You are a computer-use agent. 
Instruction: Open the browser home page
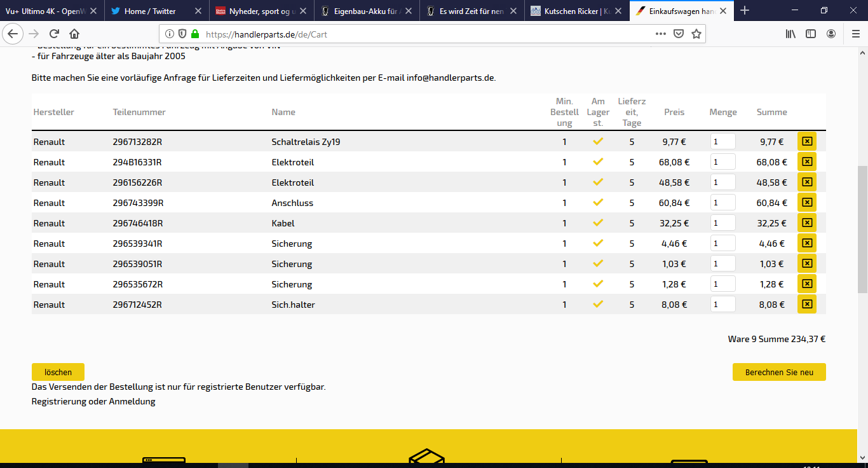(74, 34)
